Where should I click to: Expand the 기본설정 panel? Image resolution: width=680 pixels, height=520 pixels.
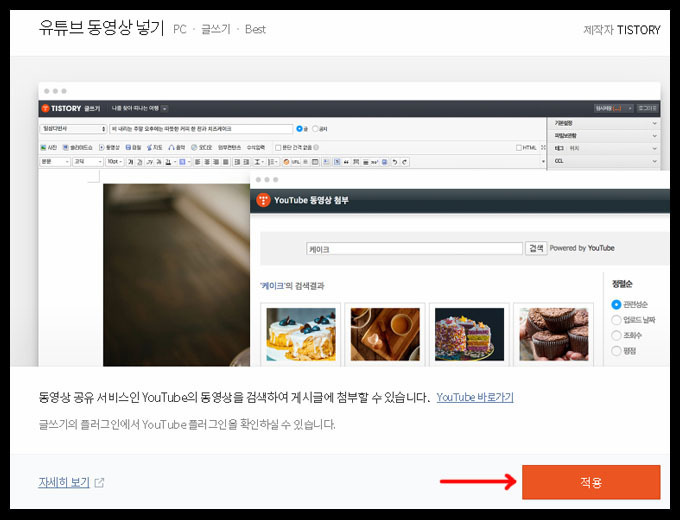[x=605, y=123]
